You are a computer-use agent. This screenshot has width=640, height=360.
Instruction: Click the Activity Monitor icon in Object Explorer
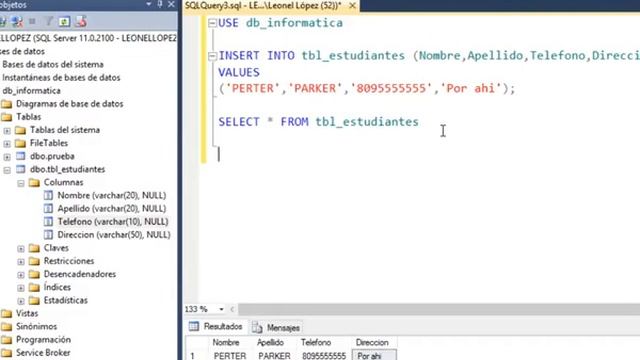[81, 21]
